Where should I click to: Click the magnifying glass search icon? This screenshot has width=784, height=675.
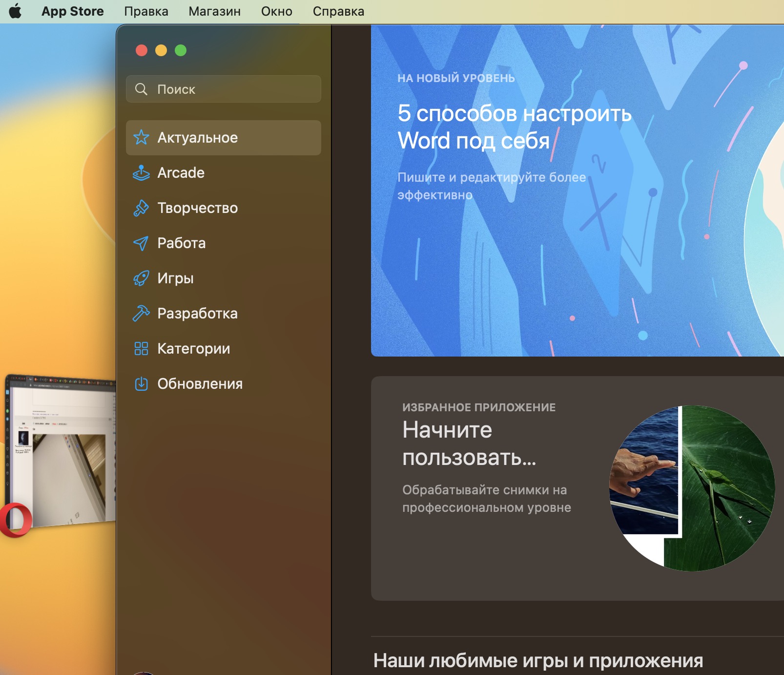141,89
